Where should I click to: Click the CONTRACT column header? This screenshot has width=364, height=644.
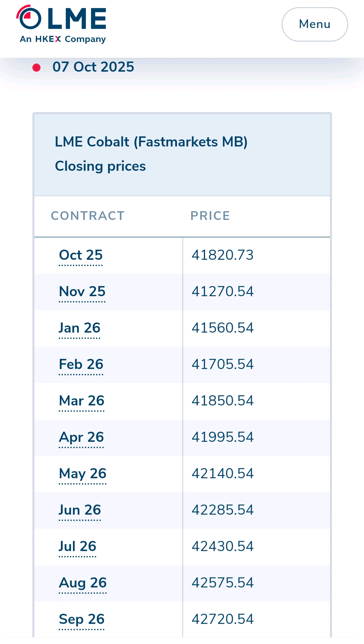[88, 216]
